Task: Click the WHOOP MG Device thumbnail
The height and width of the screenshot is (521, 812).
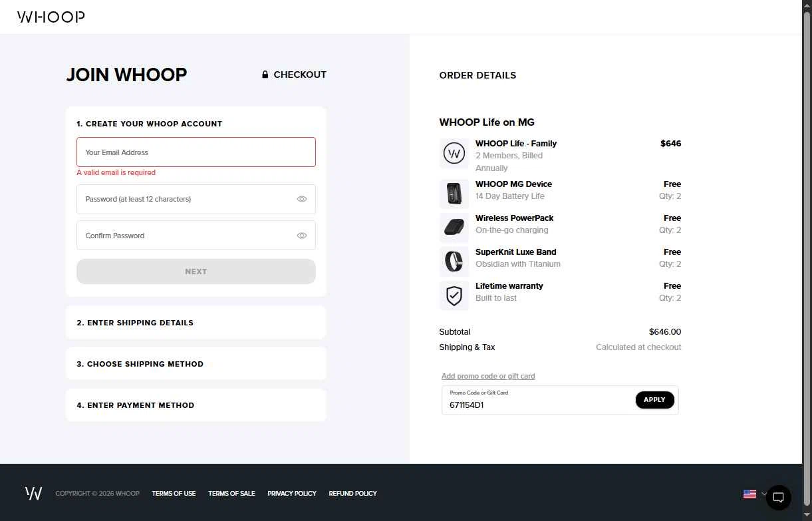Action: (454, 194)
